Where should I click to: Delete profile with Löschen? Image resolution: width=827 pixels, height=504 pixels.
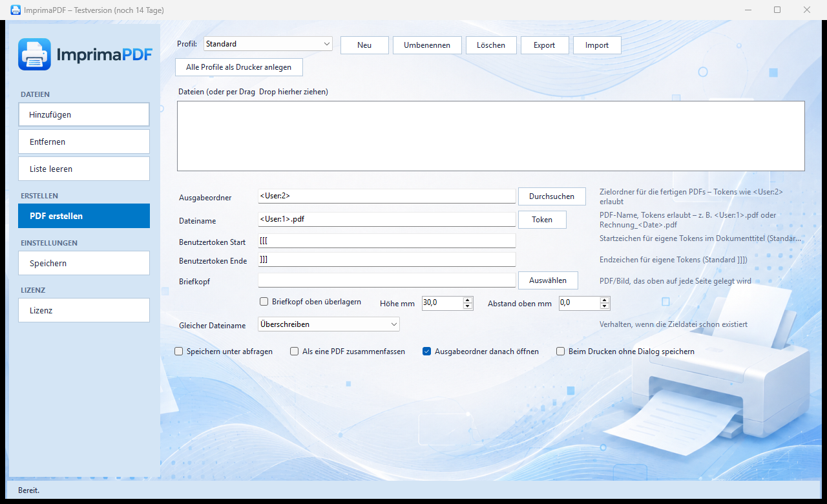pos(491,45)
